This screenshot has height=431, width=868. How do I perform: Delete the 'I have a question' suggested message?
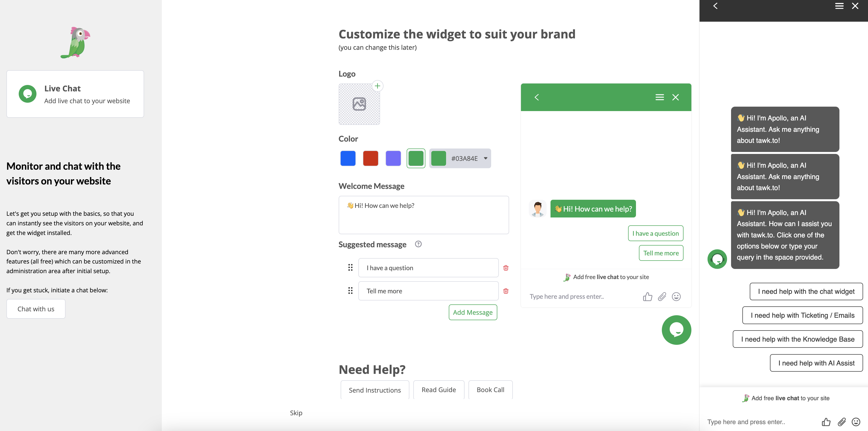coord(506,268)
